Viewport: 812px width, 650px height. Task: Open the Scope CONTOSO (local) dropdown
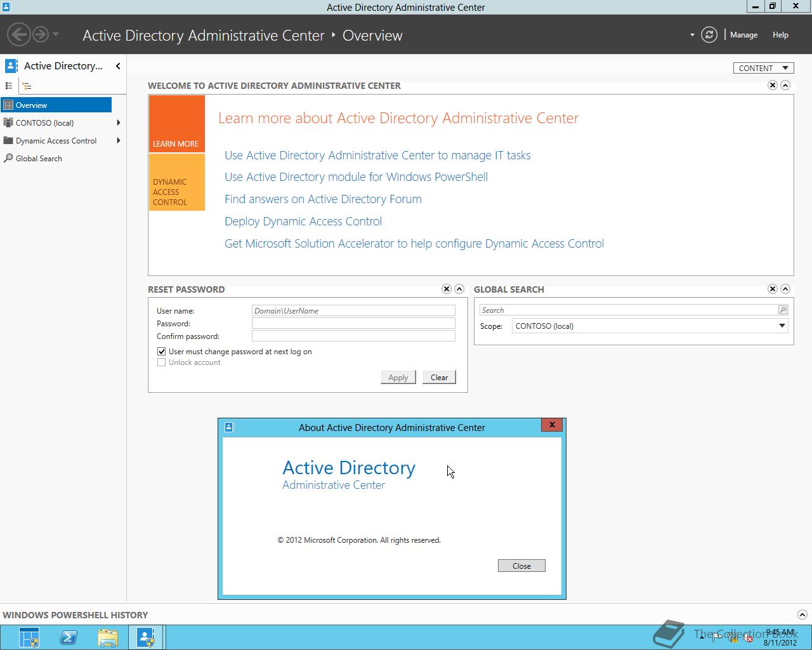coord(650,326)
